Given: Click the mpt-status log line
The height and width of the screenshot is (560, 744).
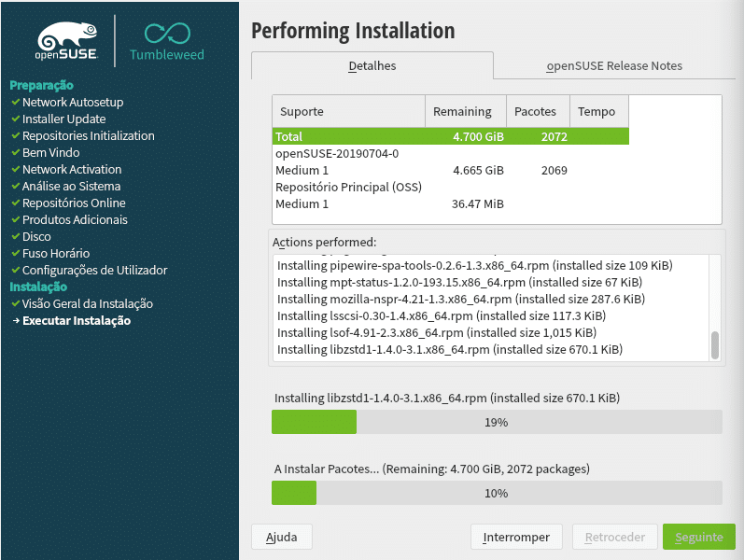Looking at the screenshot, I should 459,283.
